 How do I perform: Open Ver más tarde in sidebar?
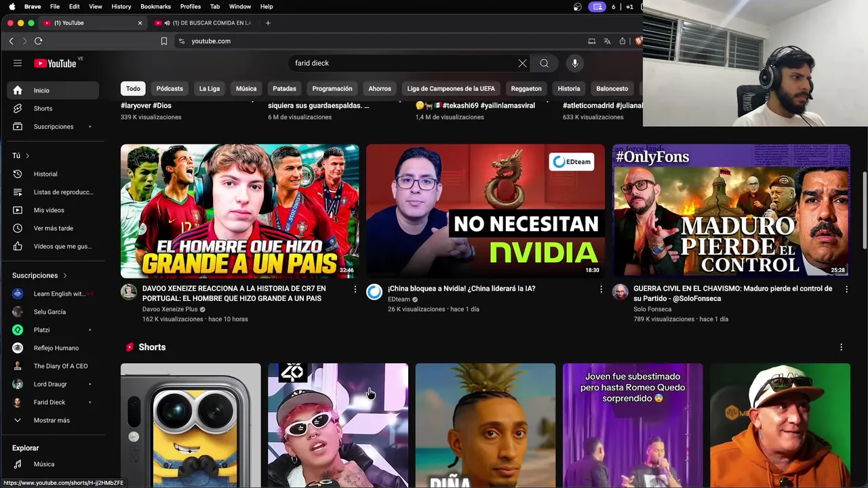pos(53,228)
